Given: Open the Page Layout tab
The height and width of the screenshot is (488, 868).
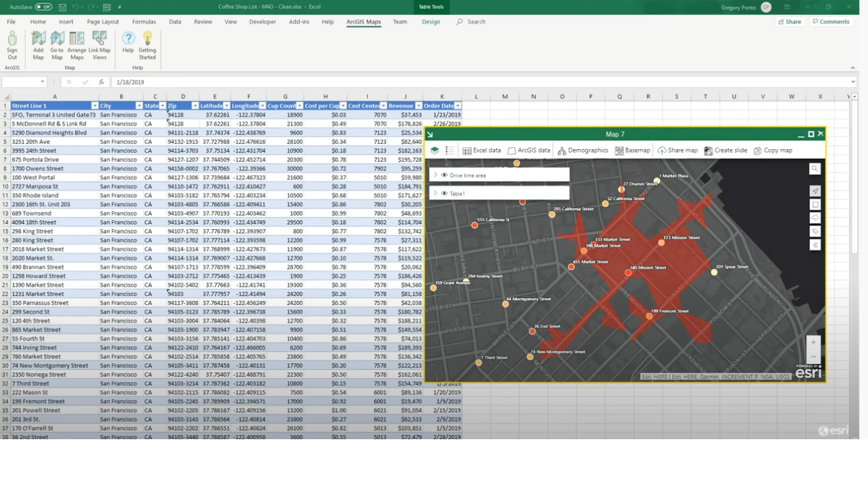Looking at the screenshot, I should coord(103,22).
